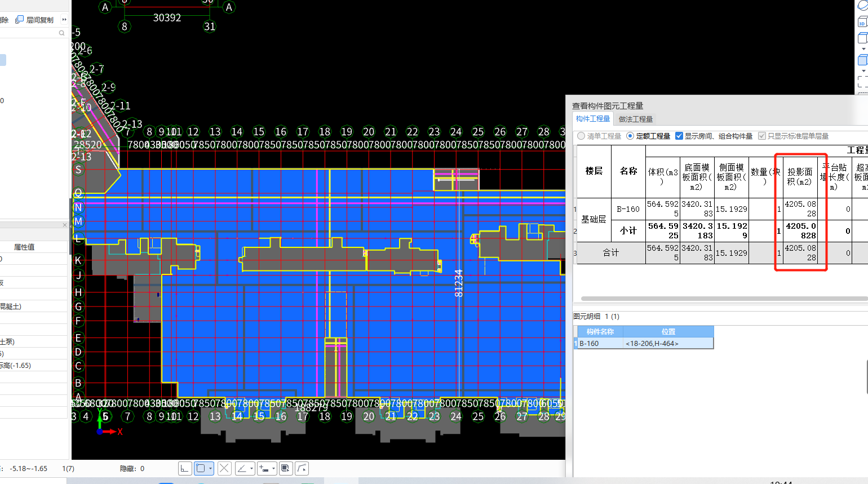Click the 构件名称 header in element details
Image resolution: width=868 pixels, height=484 pixels.
(x=600, y=332)
